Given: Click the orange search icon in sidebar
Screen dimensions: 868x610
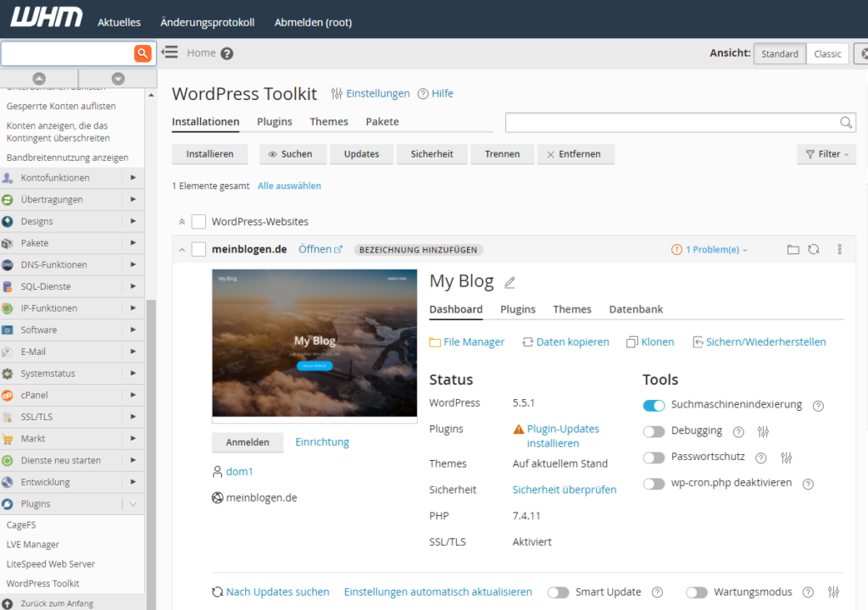Looking at the screenshot, I should point(142,53).
